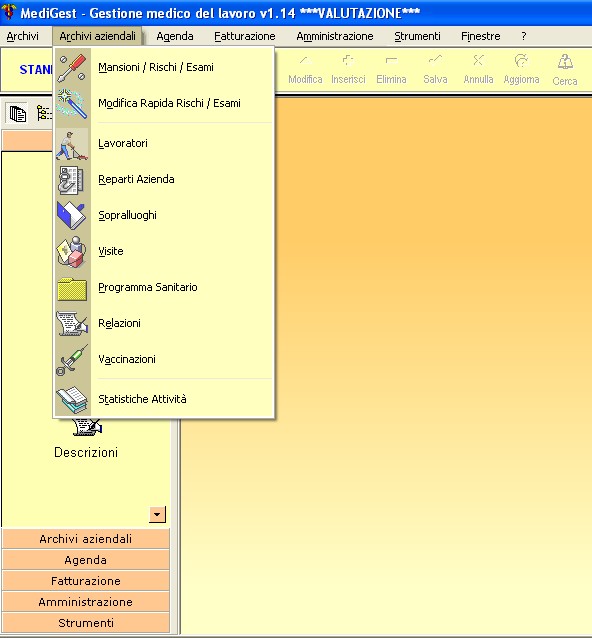Choose Modifica Rapida Rischi / Esami

point(164,103)
